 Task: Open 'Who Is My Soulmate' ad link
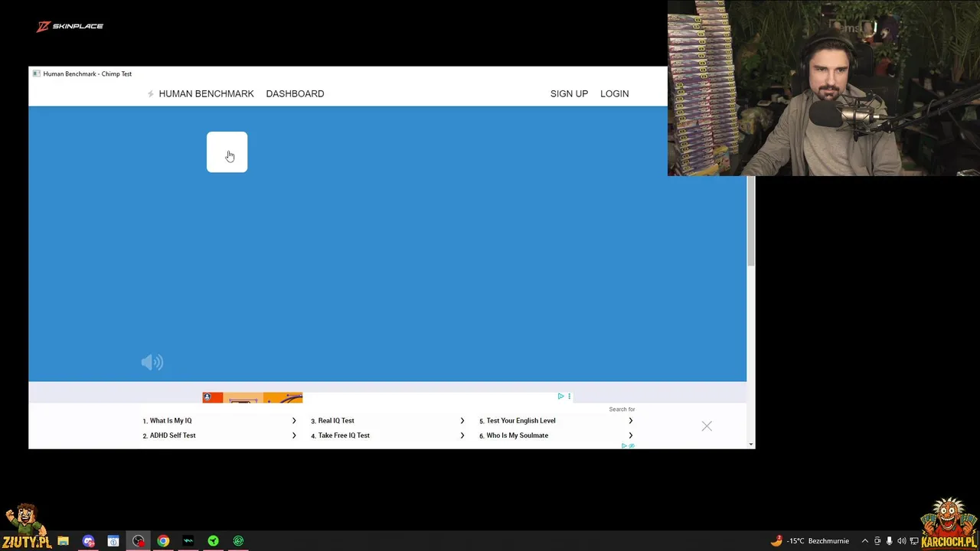(517, 435)
